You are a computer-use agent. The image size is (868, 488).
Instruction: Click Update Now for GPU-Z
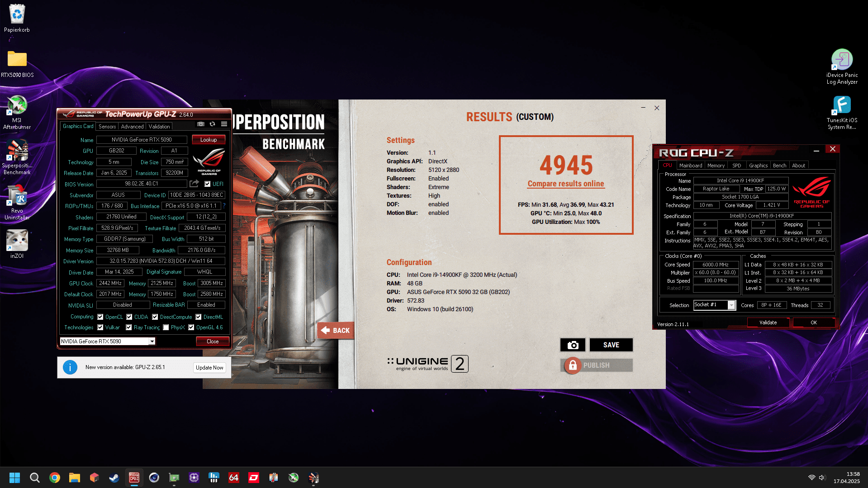[x=209, y=368]
